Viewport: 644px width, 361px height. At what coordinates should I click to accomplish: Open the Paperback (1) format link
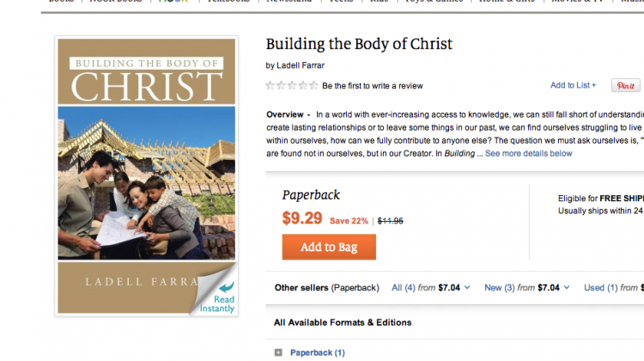[317, 352]
